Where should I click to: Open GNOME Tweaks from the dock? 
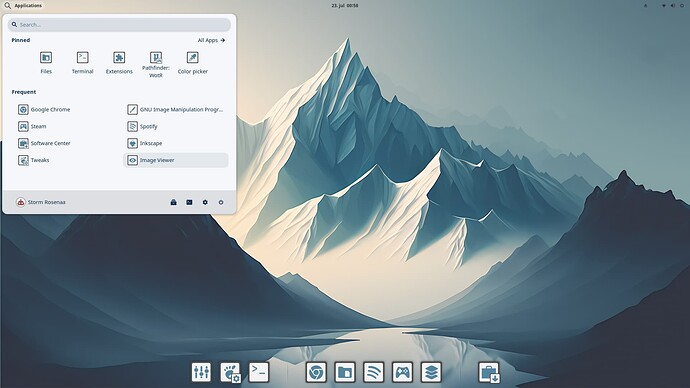click(230, 372)
